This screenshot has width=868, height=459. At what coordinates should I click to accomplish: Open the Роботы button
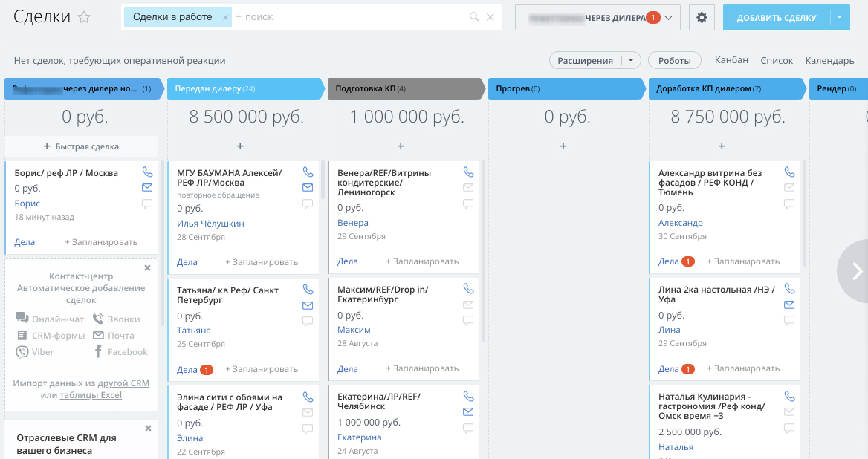pos(675,61)
